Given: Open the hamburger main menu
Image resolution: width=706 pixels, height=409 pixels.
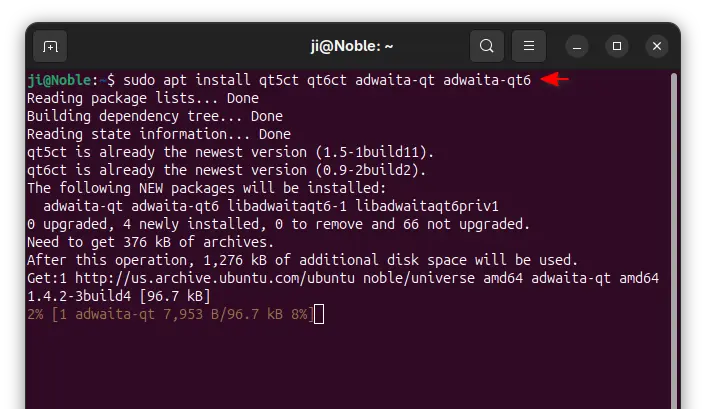Looking at the screenshot, I should tap(531, 46).
